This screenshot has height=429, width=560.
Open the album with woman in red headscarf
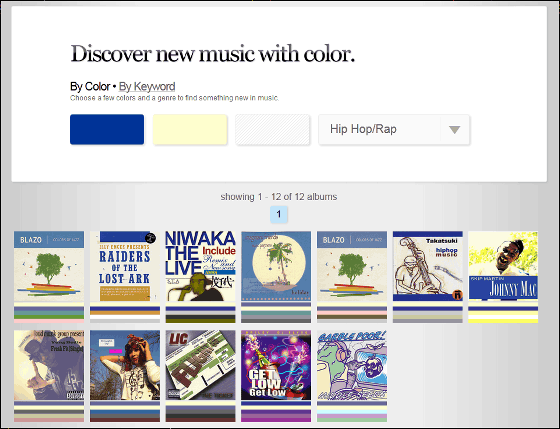pos(125,365)
